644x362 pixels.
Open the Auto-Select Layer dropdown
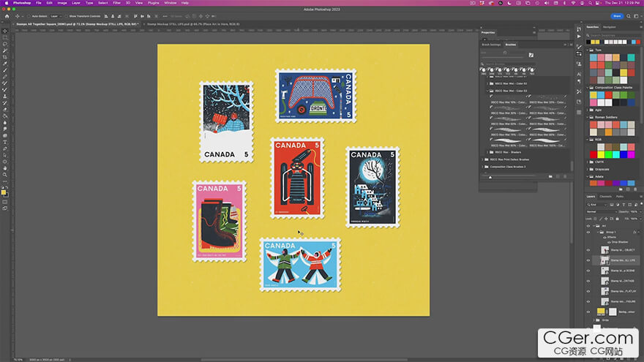coord(55,16)
